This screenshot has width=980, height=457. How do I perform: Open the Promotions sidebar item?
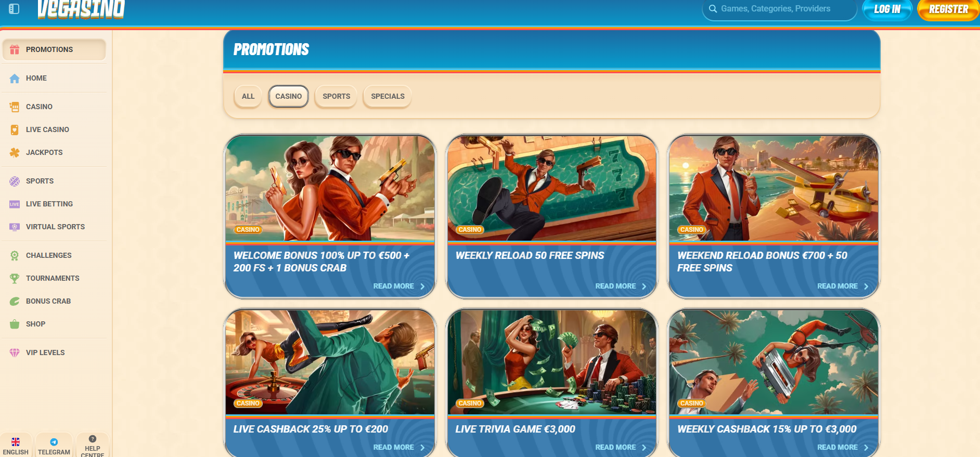(x=54, y=49)
